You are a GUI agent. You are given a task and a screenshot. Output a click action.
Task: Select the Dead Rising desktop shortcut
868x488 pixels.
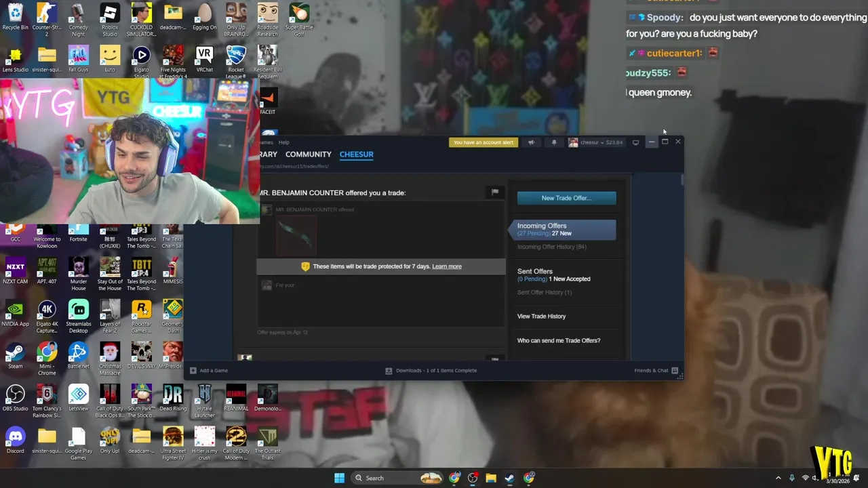(x=173, y=399)
